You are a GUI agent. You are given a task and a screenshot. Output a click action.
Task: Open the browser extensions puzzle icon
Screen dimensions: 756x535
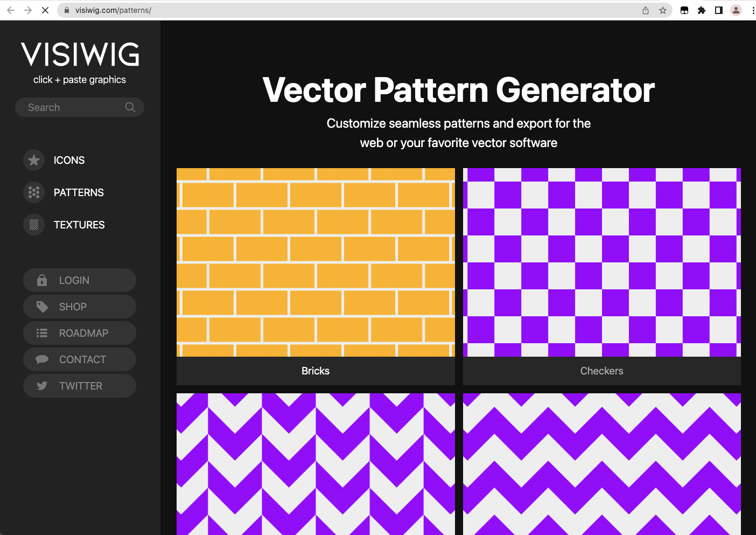[702, 10]
